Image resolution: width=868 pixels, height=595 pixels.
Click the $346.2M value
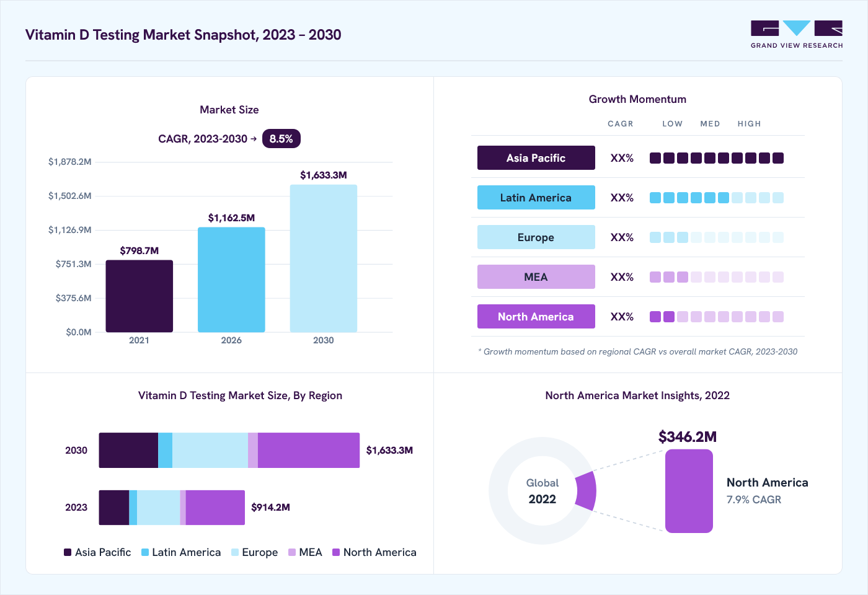tap(688, 437)
